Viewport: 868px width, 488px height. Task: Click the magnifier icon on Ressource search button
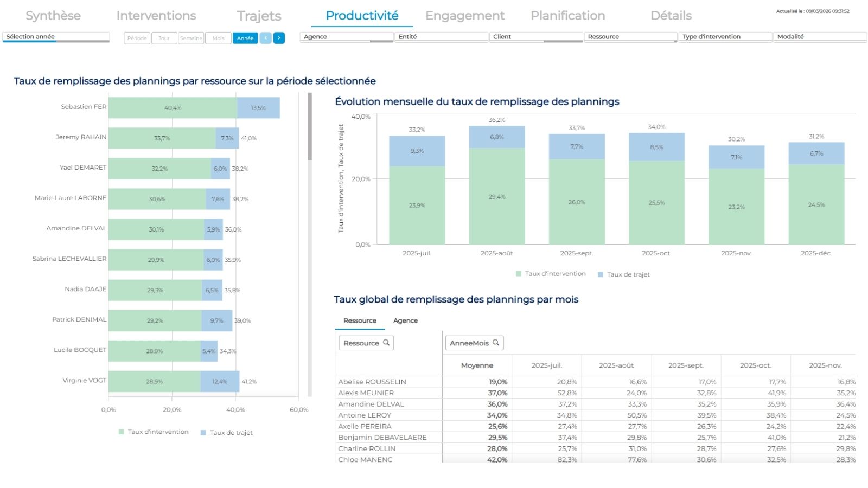(x=386, y=343)
